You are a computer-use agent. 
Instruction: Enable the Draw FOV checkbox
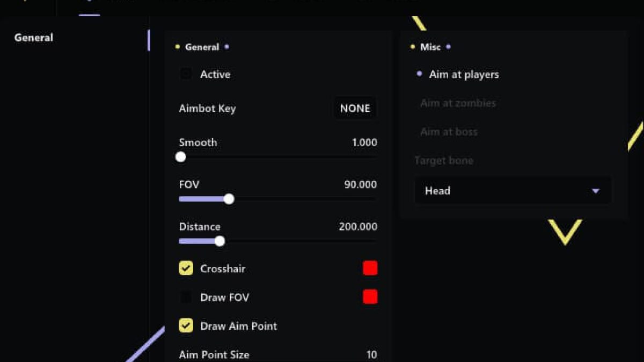point(186,297)
